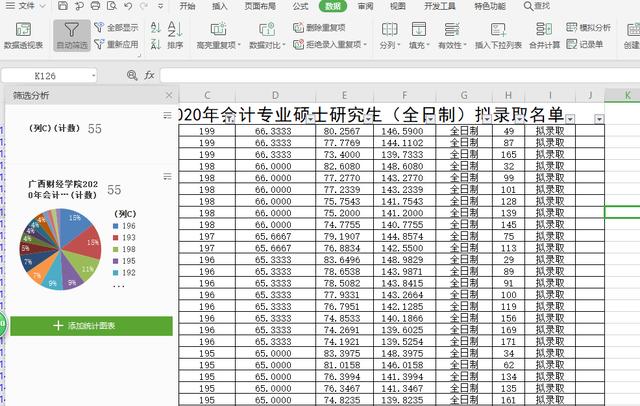Open the 文件 file menu
This screenshot has width=640, height=406.
click(x=27, y=6)
